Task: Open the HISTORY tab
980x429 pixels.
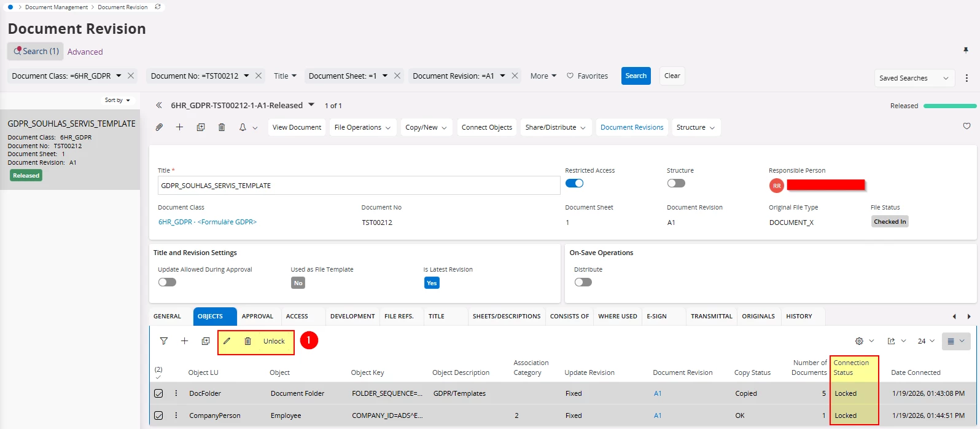Action: coord(799,316)
